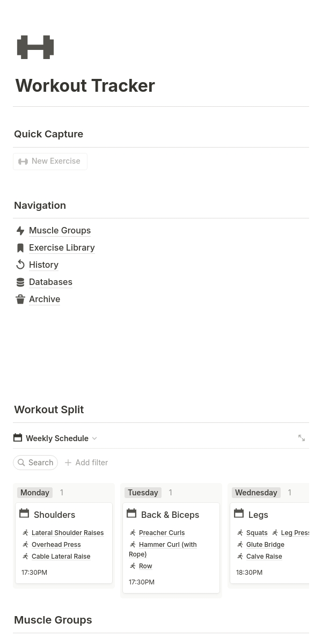Open the Legs workout card title

[x=258, y=515]
